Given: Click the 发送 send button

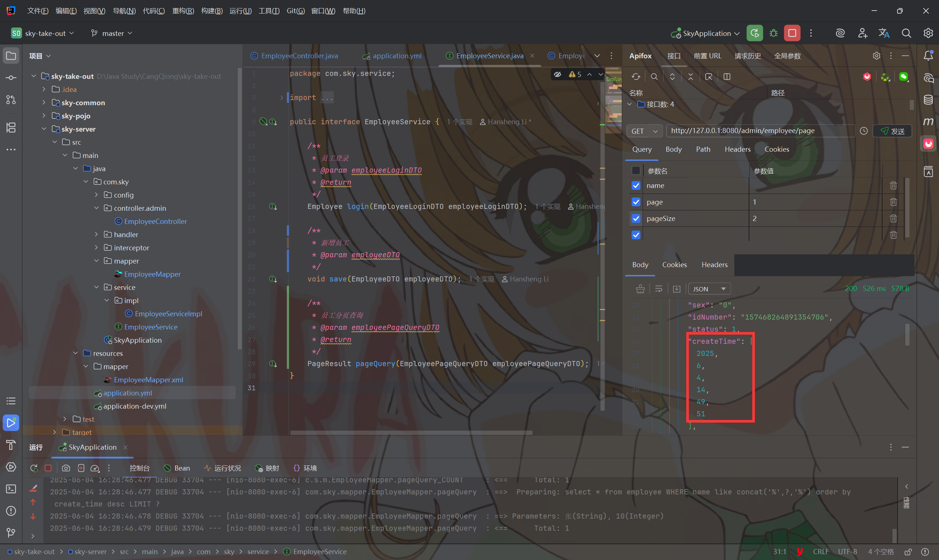Looking at the screenshot, I should point(892,131).
